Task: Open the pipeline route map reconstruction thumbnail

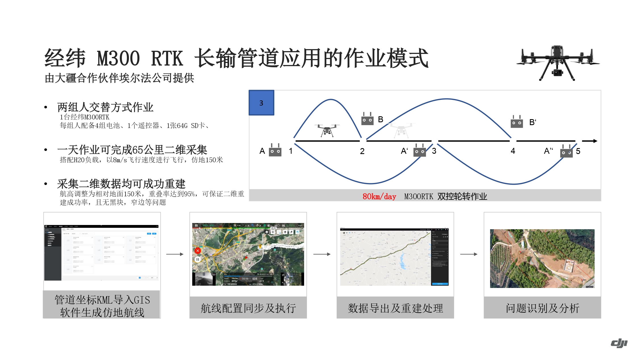Action: click(x=394, y=257)
